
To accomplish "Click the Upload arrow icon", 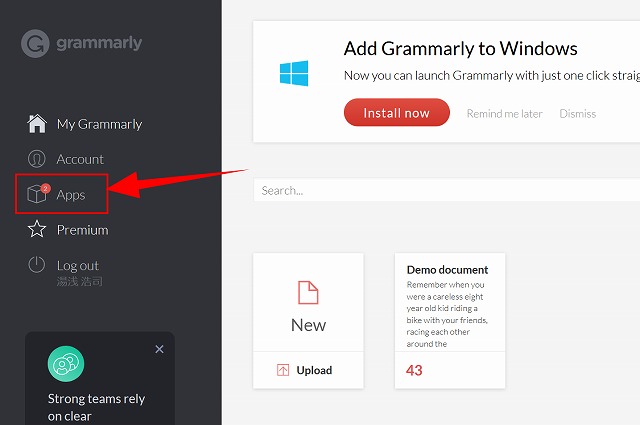I will pyautogui.click(x=283, y=370).
